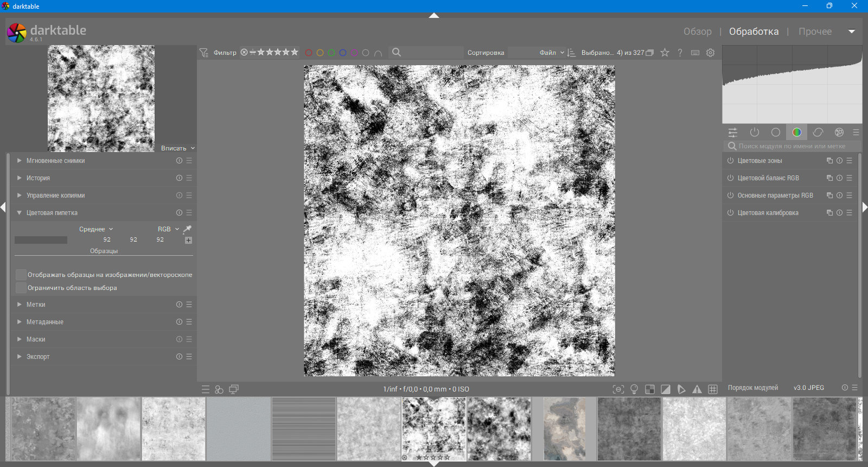Open the global preferences gear icon
868x467 pixels.
point(710,53)
